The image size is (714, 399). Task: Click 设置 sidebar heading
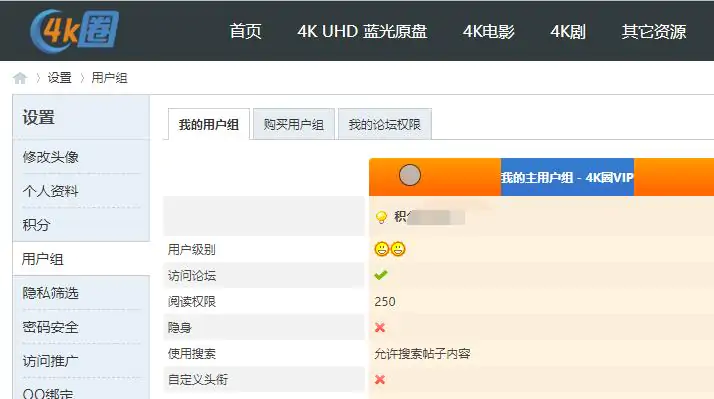tap(39, 118)
